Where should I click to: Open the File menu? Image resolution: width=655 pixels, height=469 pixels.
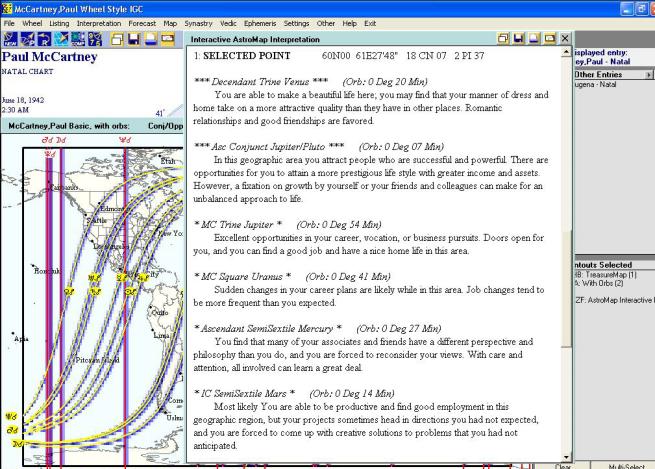click(9, 23)
